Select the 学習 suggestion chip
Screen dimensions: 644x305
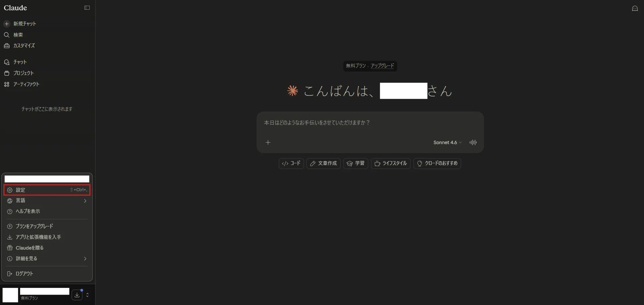(355, 164)
